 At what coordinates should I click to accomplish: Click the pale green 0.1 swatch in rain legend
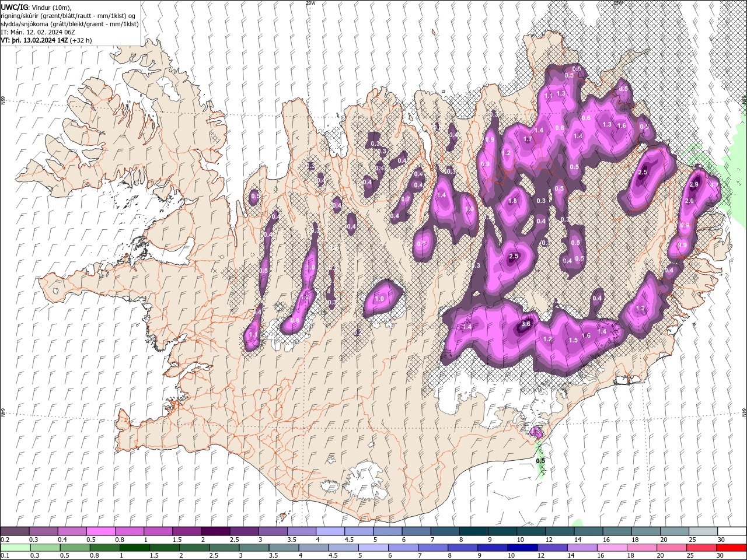pos(15,548)
